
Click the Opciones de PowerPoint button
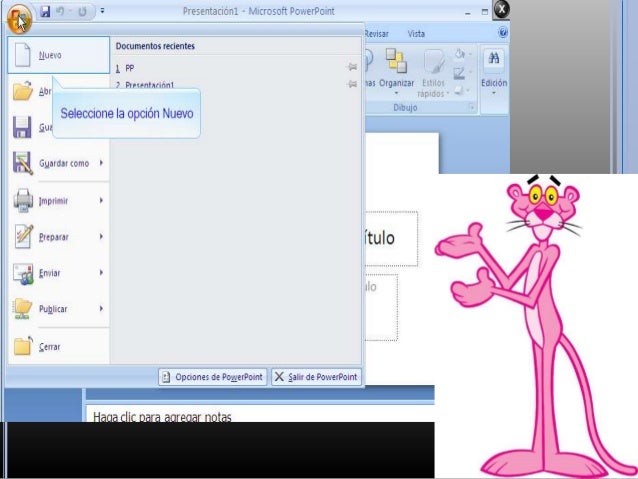click(213, 377)
